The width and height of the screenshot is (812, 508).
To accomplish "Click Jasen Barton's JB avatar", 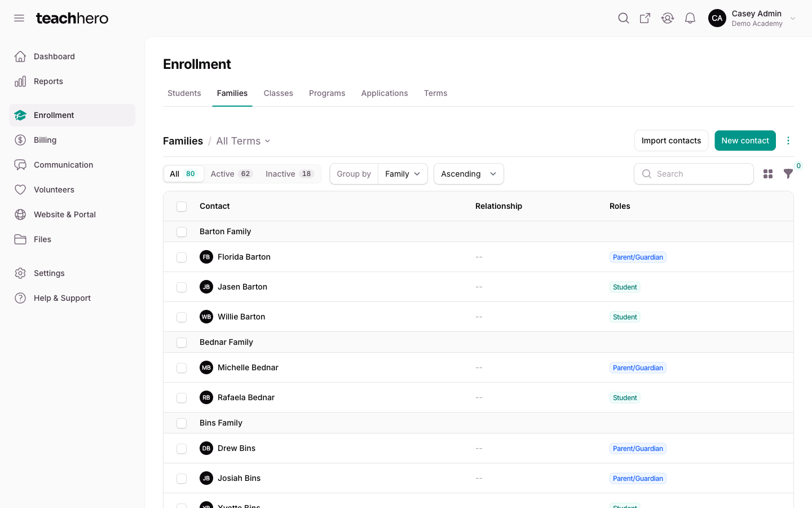I will [x=206, y=287].
